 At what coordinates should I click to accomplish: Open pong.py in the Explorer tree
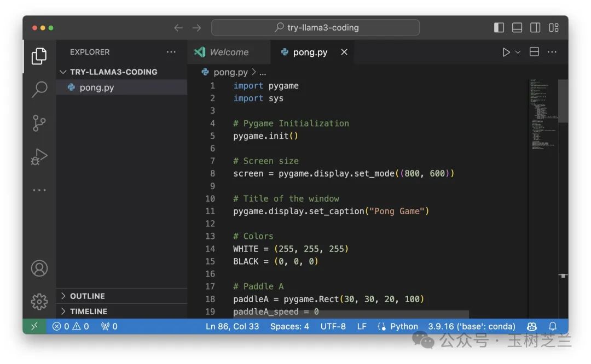point(121,87)
